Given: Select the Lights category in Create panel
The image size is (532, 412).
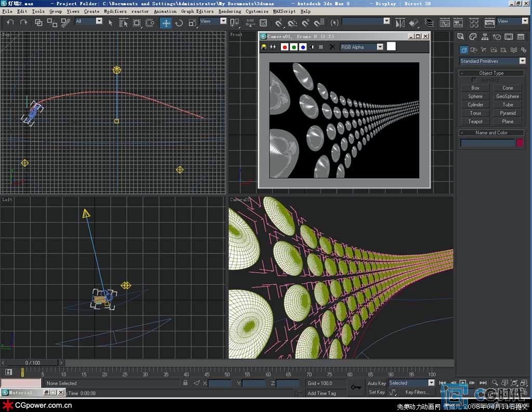Looking at the screenshot, I should [x=484, y=50].
